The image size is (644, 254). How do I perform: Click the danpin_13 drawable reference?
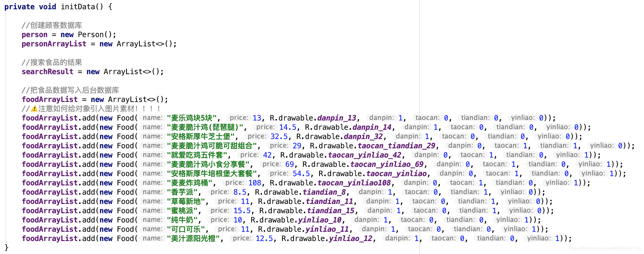pyautogui.click(x=337, y=118)
